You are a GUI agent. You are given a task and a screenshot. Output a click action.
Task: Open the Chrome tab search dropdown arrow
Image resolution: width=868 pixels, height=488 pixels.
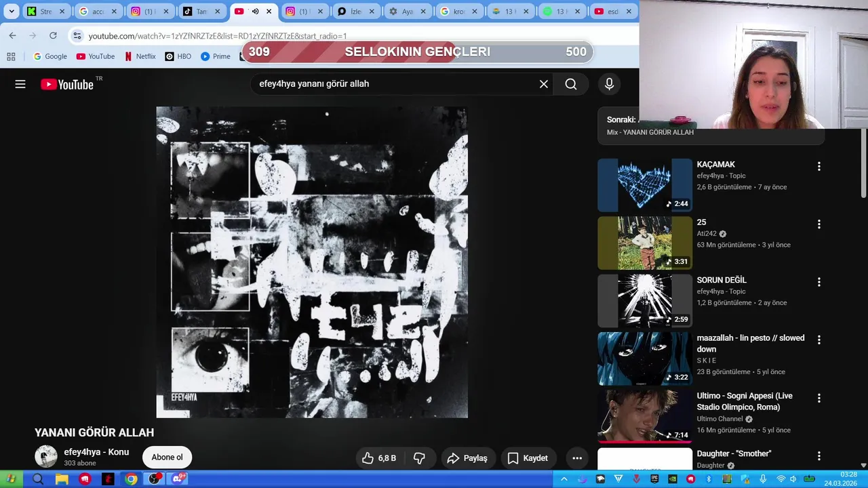(12, 12)
